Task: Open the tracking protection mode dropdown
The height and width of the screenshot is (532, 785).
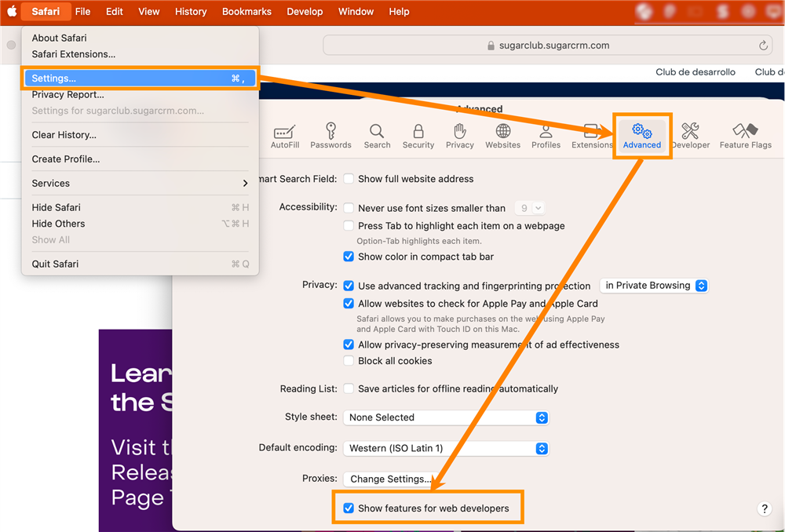Action: 654,286
